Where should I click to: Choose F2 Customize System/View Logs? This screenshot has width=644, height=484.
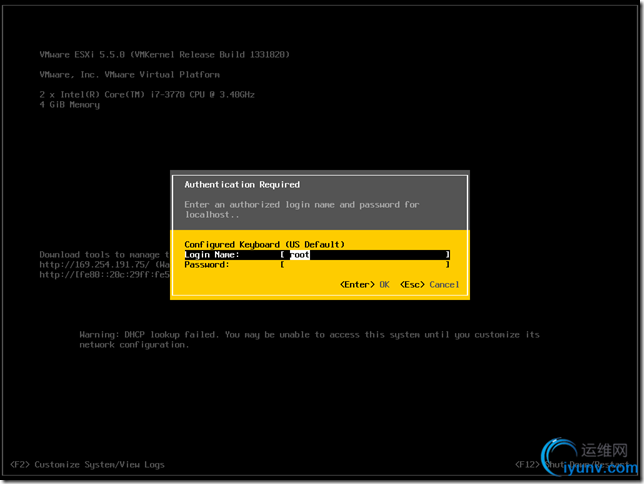coord(87,465)
